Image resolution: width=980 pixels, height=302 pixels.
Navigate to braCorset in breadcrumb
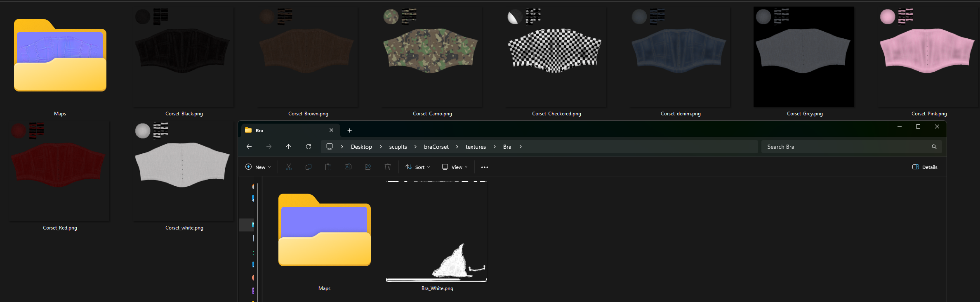point(436,147)
